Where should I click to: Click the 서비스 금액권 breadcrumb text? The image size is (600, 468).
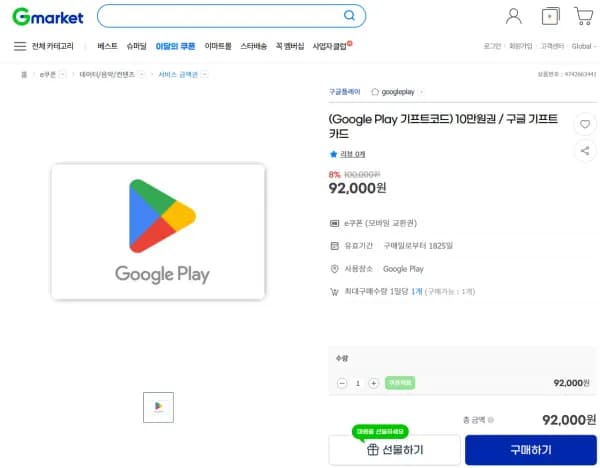coord(178,74)
